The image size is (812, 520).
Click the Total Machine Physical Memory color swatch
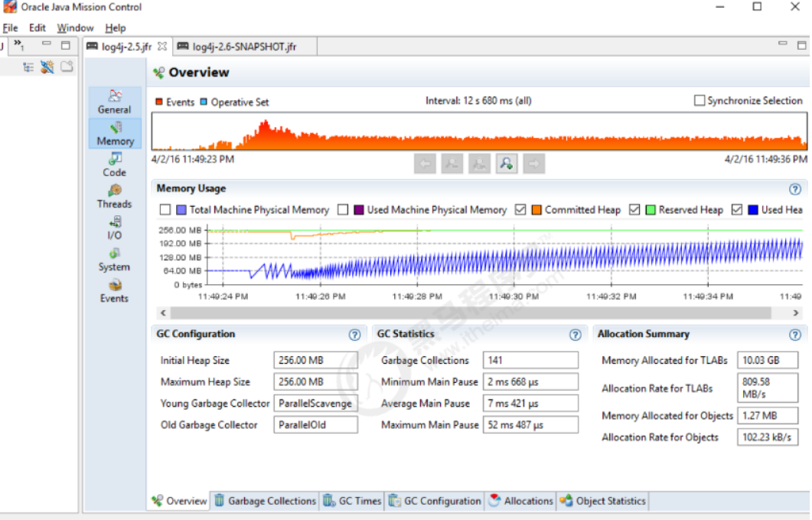pos(181,209)
